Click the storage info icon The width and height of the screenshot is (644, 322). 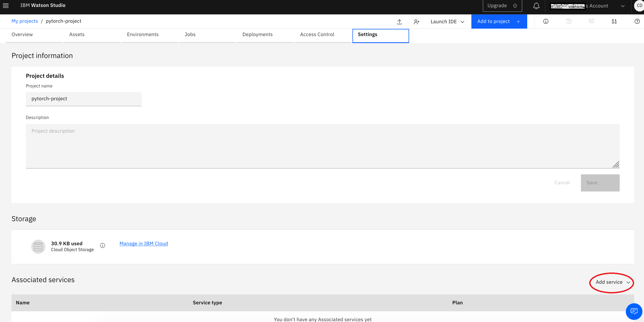point(103,245)
